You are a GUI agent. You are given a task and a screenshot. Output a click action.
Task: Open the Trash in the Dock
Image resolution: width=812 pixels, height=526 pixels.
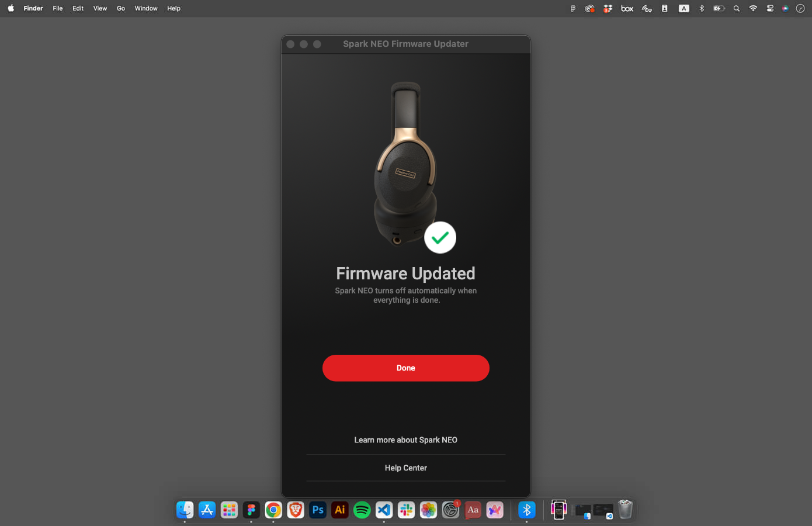click(x=625, y=510)
